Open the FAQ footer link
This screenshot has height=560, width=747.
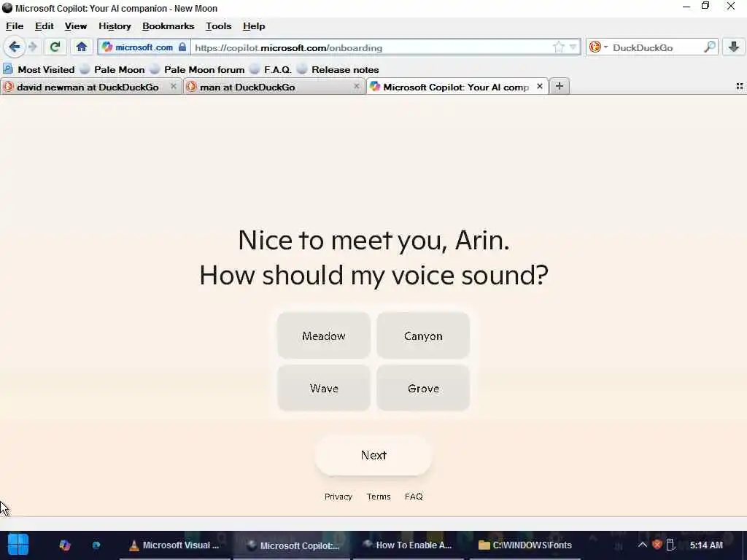point(414,497)
